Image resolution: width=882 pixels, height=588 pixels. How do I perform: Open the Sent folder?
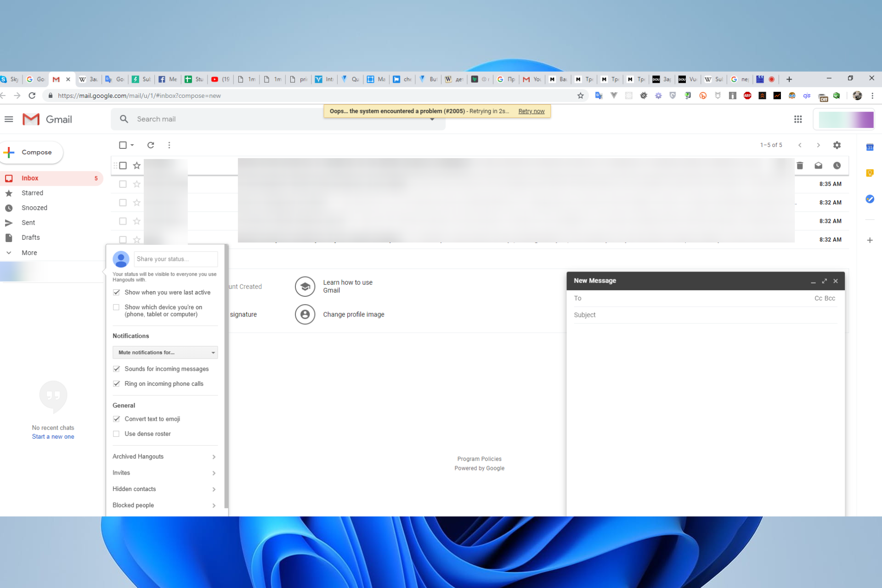click(51, 223)
